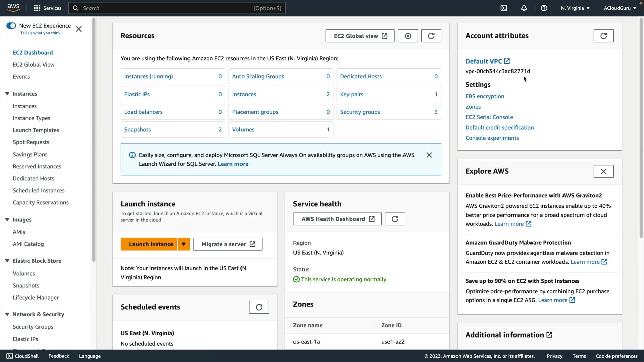Dismiss the SQL Server info banner

tap(429, 155)
